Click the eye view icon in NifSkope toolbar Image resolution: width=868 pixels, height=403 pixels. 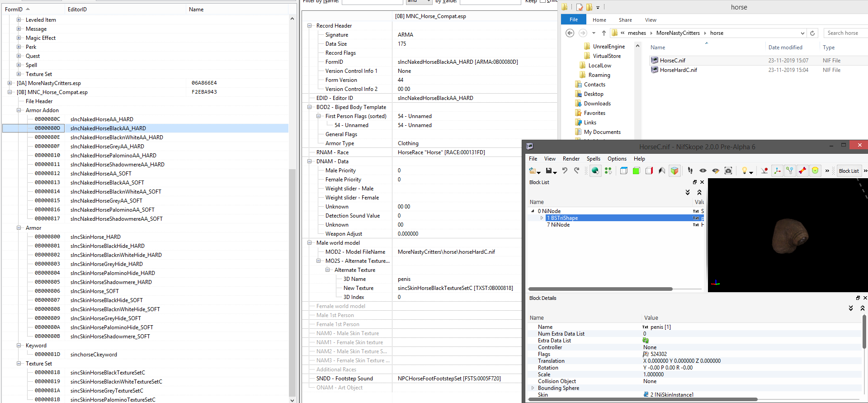click(703, 171)
